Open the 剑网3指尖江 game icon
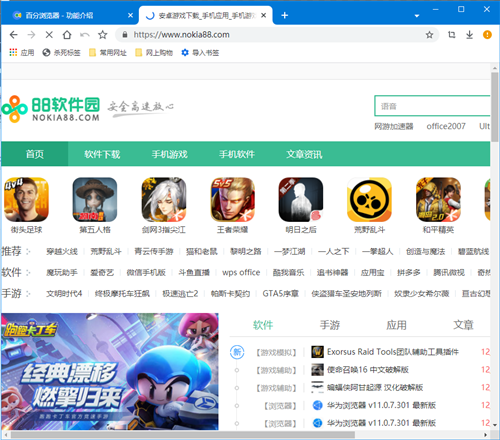Viewport: 500px width, 440px height. 164,199
